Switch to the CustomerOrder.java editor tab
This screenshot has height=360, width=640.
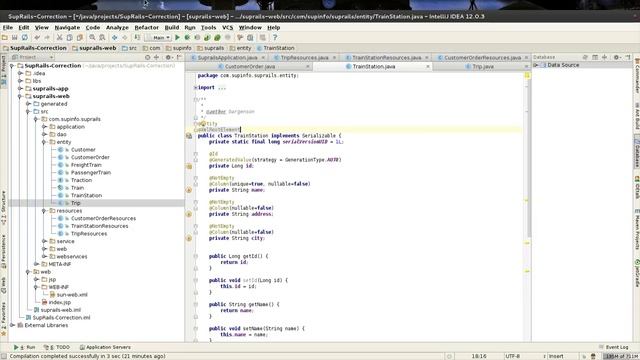coord(250,67)
